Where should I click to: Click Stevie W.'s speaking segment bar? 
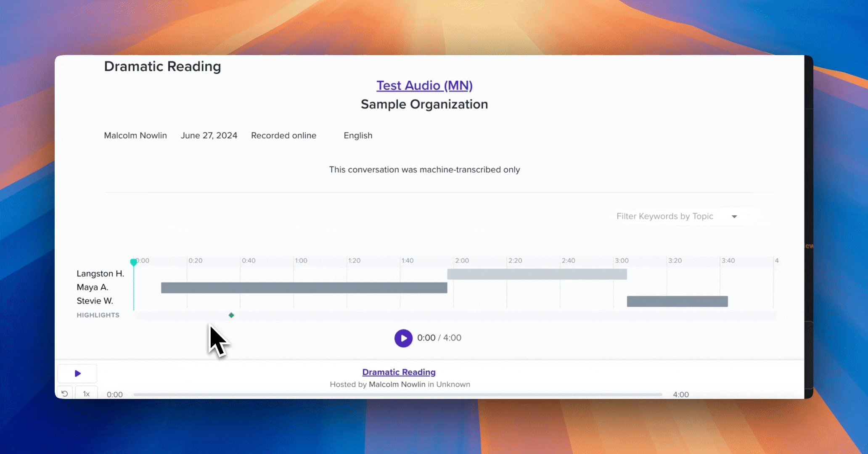677,301
